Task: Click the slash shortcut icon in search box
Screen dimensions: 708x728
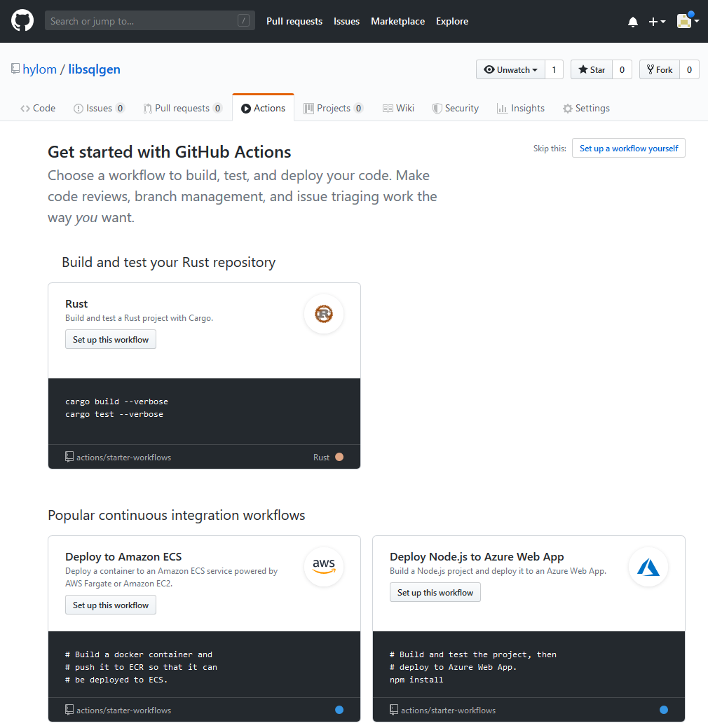Action: 243,20
